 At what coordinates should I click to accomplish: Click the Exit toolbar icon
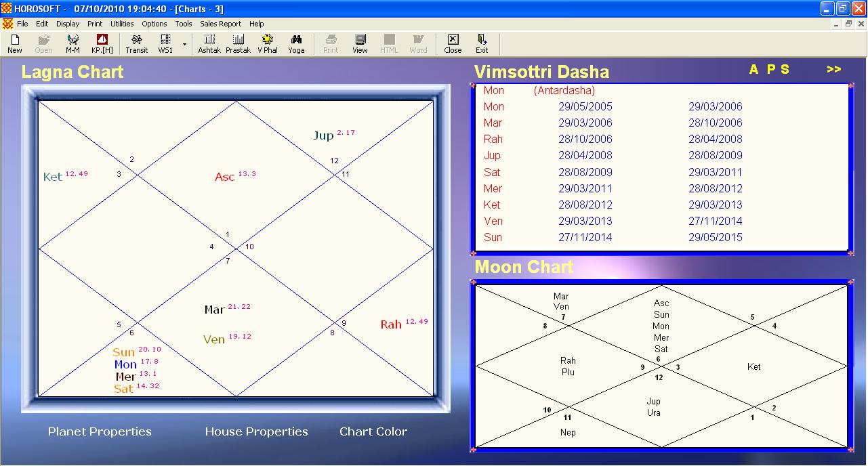pos(482,44)
